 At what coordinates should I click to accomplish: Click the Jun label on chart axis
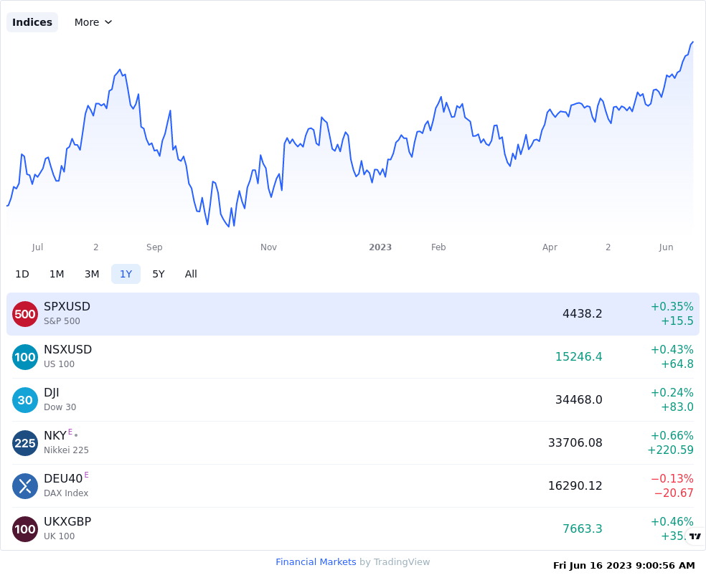tap(666, 247)
